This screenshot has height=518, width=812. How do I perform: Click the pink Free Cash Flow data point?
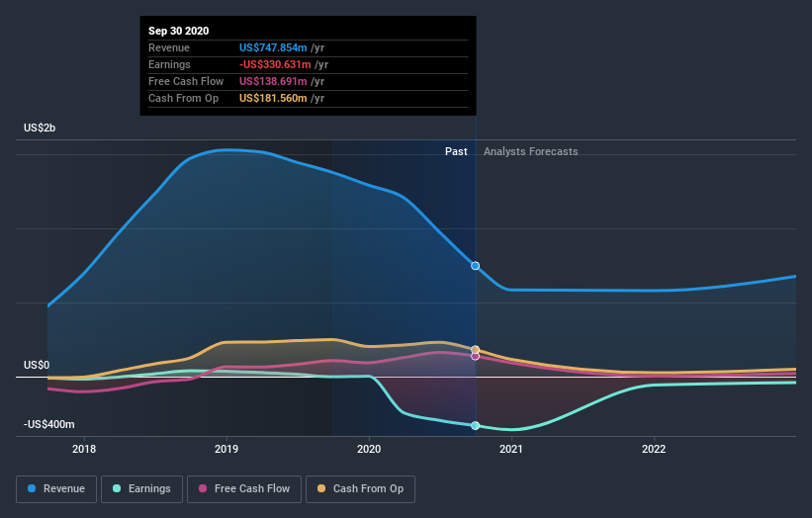[475, 356]
